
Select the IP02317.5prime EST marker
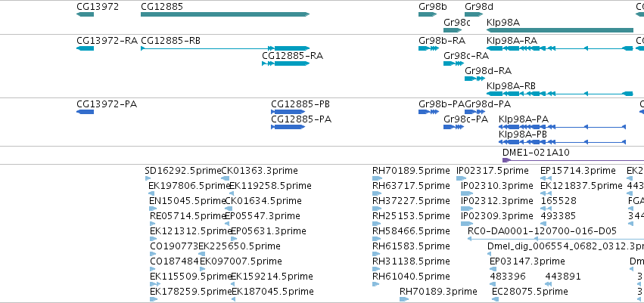click(x=461, y=178)
